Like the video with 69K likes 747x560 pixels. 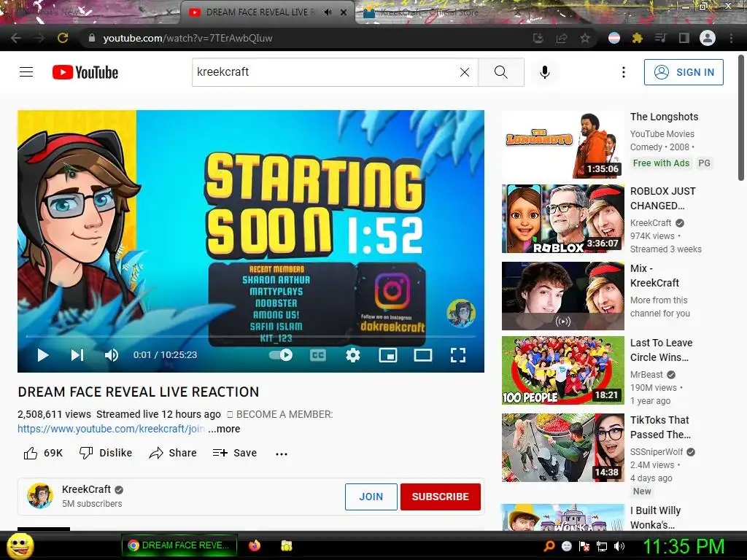[x=43, y=453]
